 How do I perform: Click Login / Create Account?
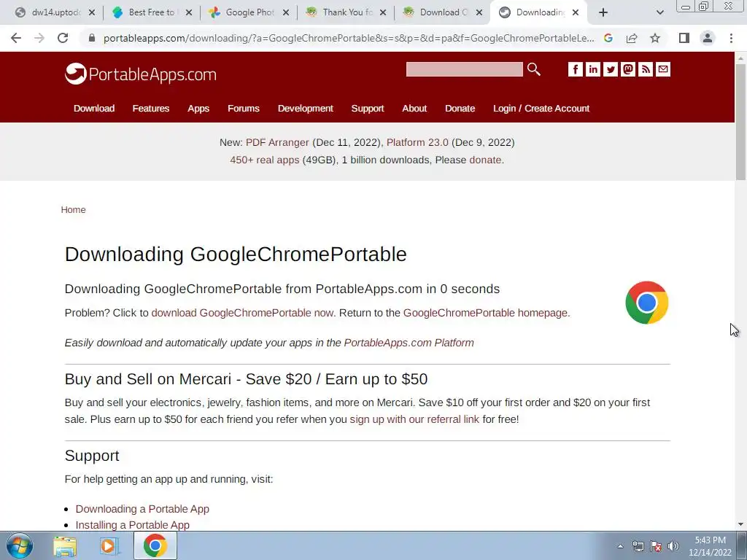coord(541,108)
